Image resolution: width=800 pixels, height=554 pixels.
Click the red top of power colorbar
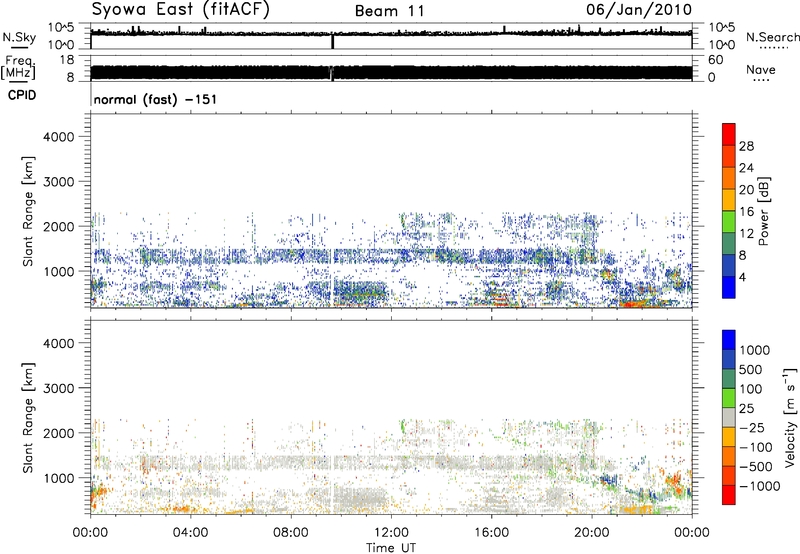coord(729,134)
